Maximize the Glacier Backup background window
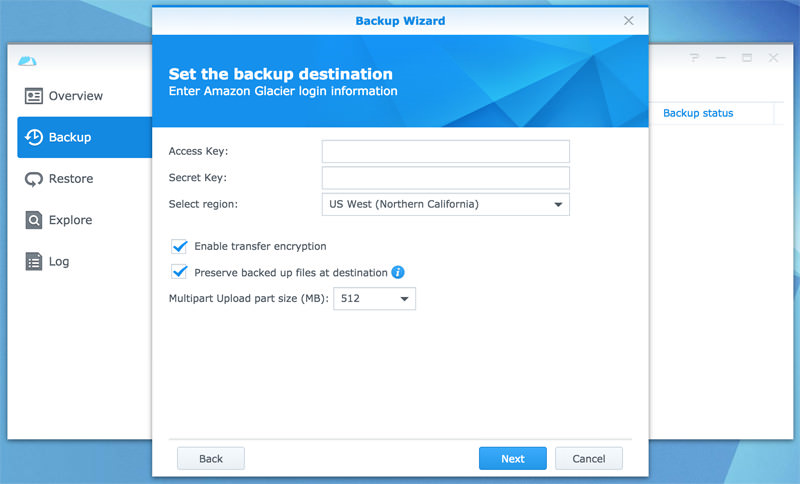Viewport: 800px width, 484px height. point(747,58)
